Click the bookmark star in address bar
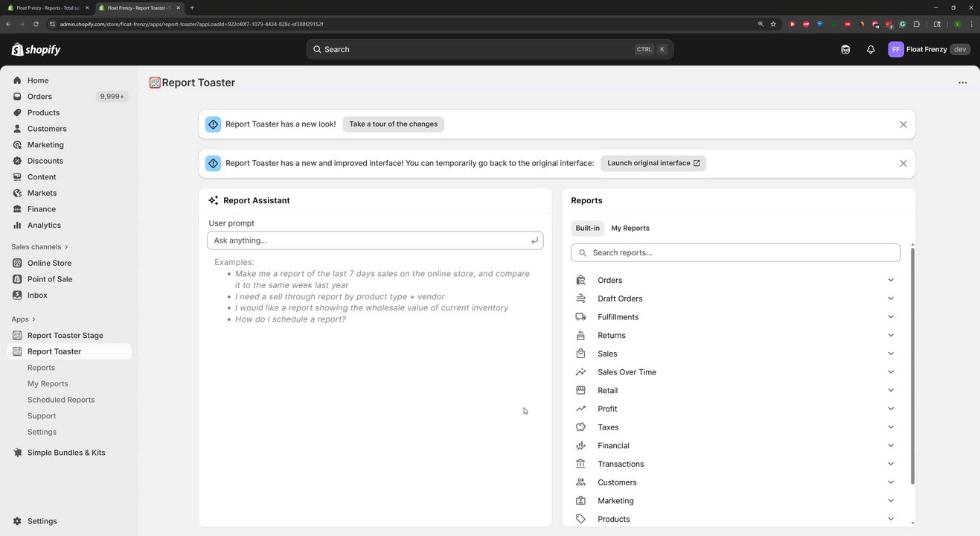 (x=773, y=24)
